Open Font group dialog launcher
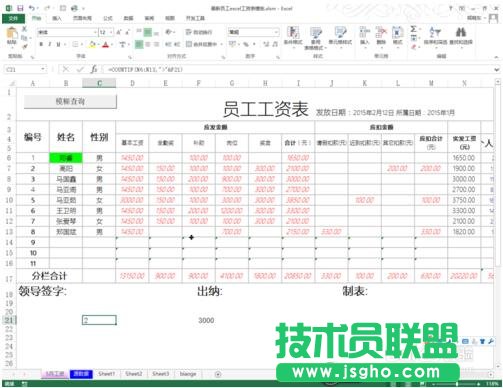The height and width of the screenshot is (388, 503). click(129, 57)
